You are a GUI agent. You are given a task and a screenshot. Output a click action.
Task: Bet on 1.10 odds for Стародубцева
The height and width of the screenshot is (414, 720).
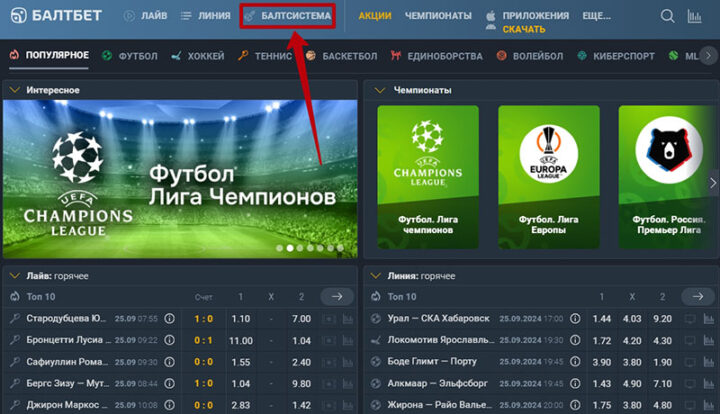241,319
